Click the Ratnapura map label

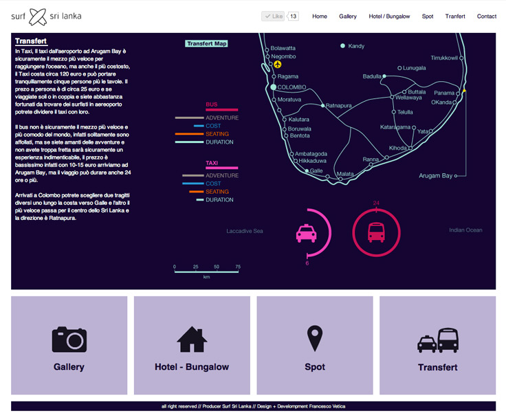pyautogui.click(x=338, y=105)
